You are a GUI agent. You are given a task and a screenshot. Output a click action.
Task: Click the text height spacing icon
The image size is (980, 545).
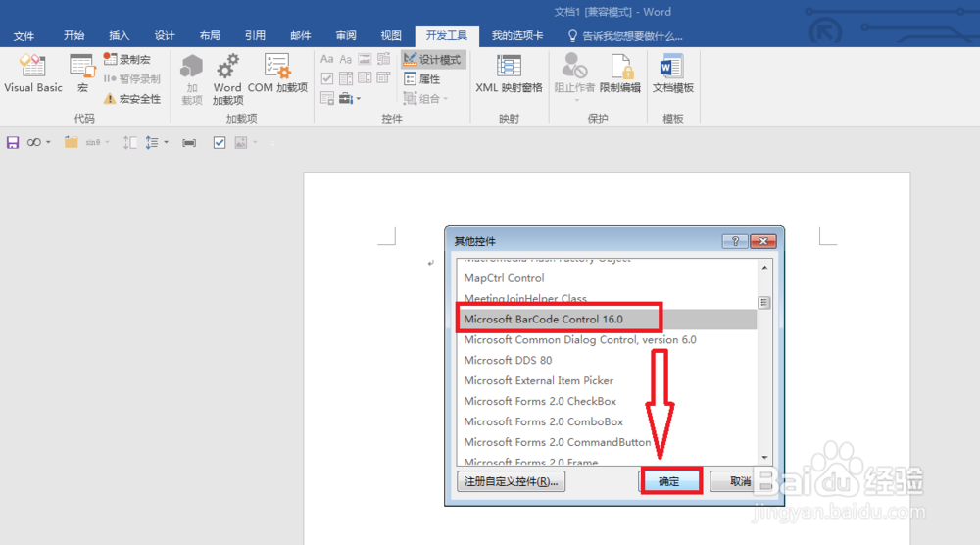click(129, 142)
